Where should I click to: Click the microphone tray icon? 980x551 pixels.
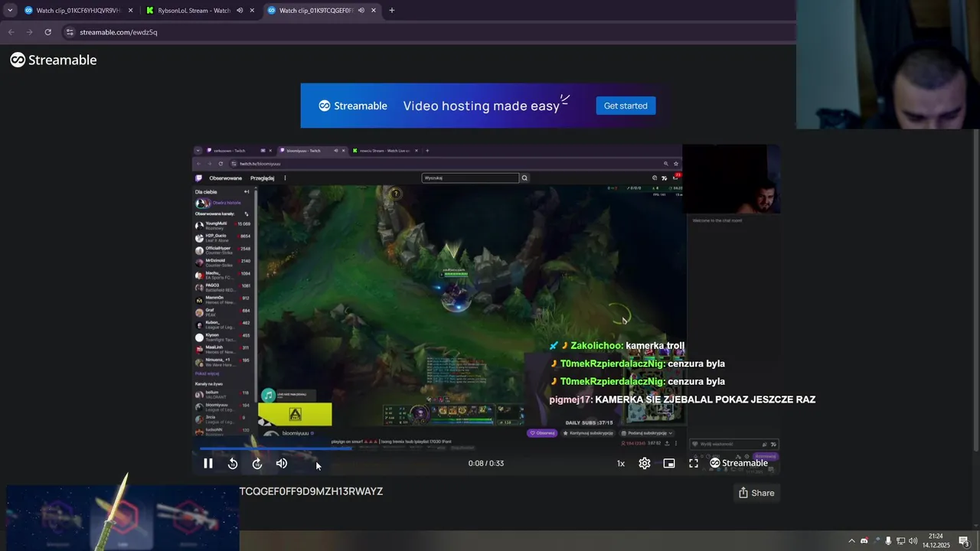point(888,541)
